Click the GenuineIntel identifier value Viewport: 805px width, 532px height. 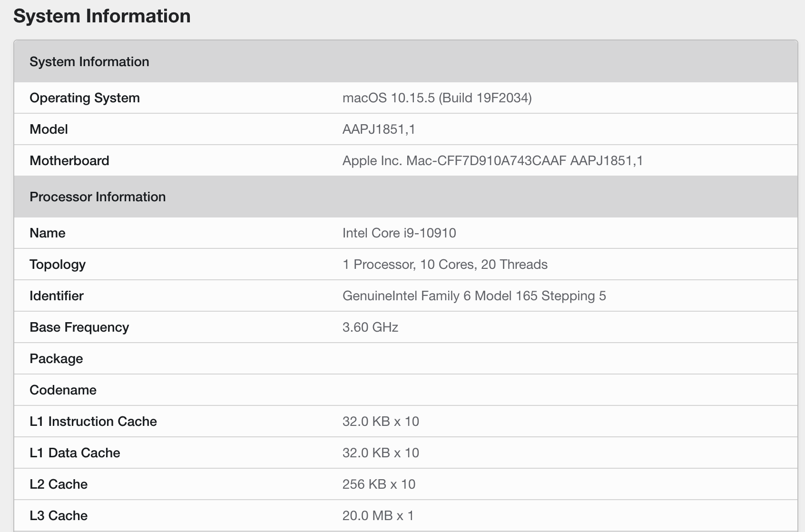(474, 296)
